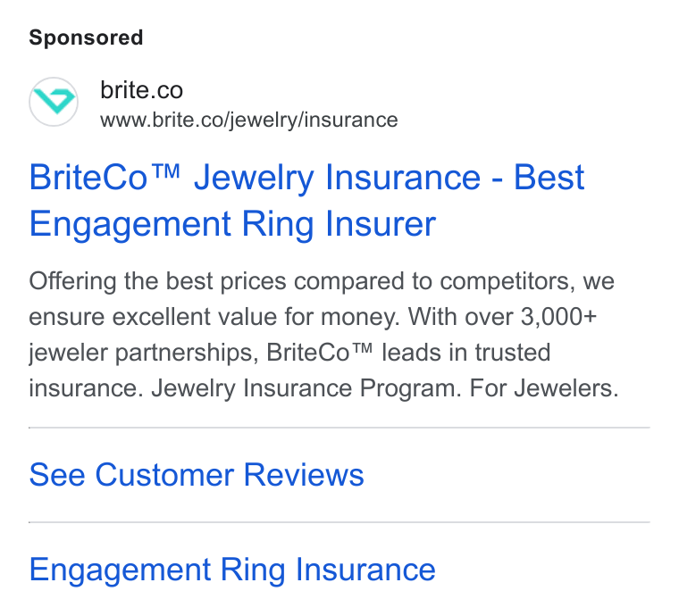Image resolution: width=679 pixels, height=616 pixels.
Task: Open the See Customer Reviews sitelink
Action: (x=197, y=475)
